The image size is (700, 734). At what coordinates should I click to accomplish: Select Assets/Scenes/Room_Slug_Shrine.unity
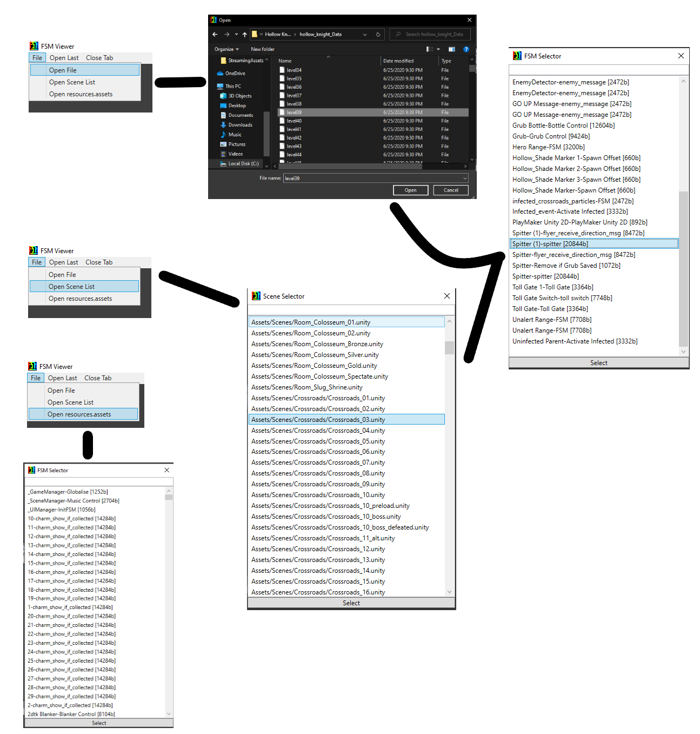click(346, 387)
